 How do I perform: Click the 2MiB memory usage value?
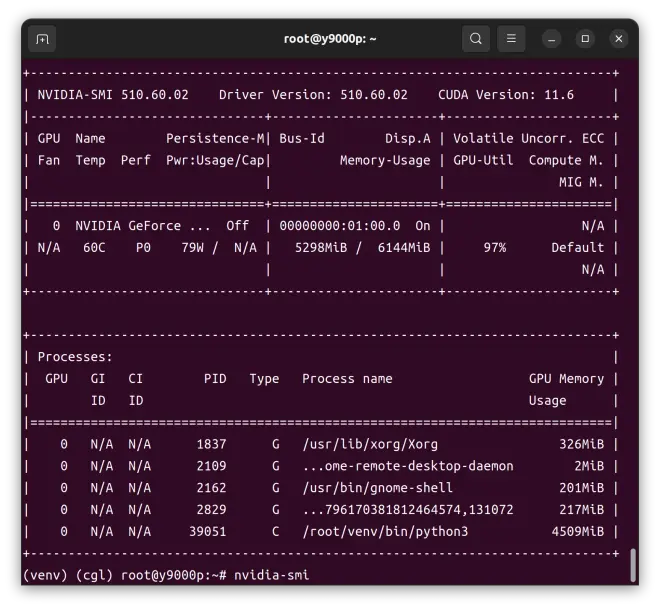coord(589,466)
